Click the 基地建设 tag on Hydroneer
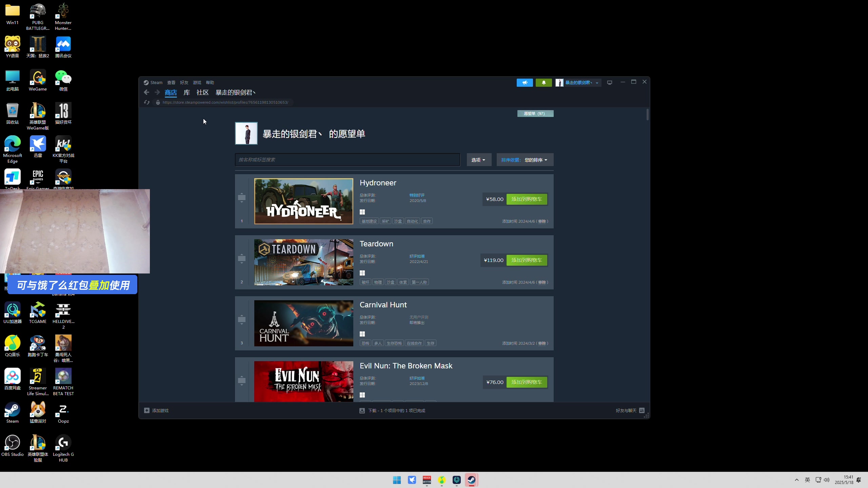The image size is (868, 488). tap(369, 221)
